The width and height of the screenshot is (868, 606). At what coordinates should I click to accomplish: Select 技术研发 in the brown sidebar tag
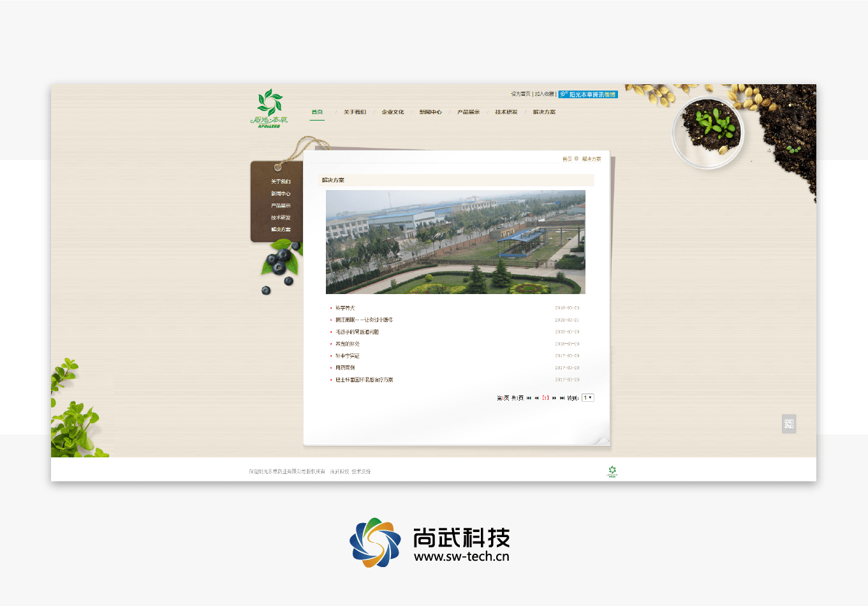[x=281, y=218]
